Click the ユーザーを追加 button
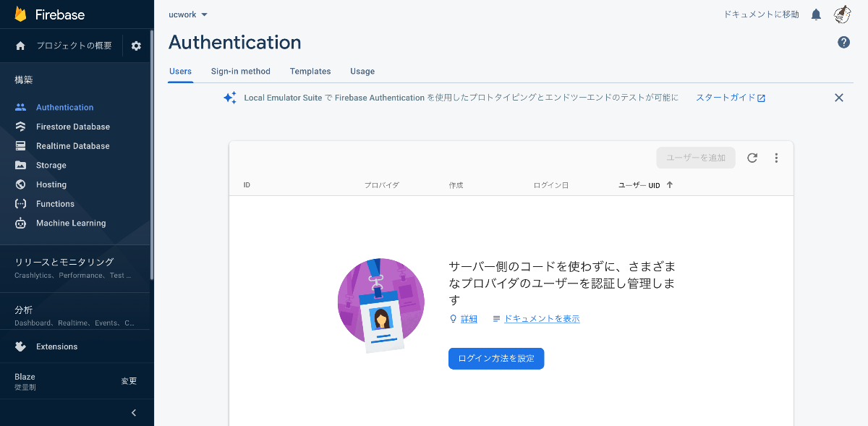Viewport: 868px width, 426px height. 696,158
